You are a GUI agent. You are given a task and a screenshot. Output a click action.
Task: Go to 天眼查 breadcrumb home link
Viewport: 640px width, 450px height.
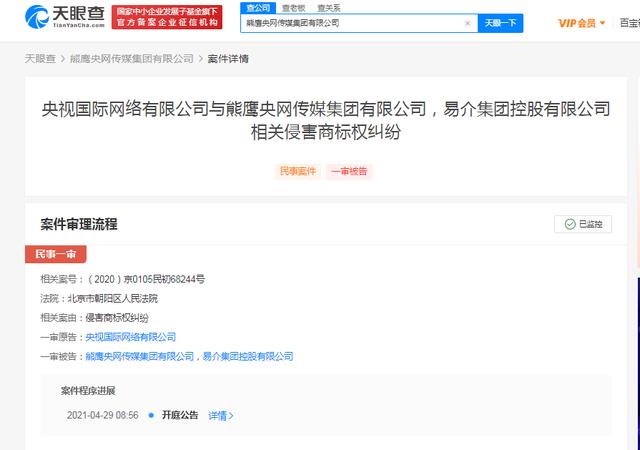click(x=39, y=59)
